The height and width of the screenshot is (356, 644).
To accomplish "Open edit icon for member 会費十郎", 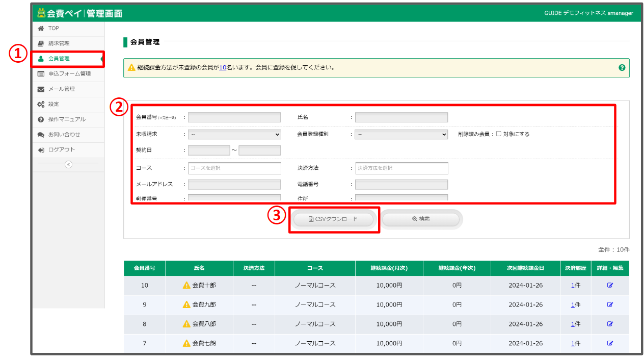I will pyautogui.click(x=610, y=285).
